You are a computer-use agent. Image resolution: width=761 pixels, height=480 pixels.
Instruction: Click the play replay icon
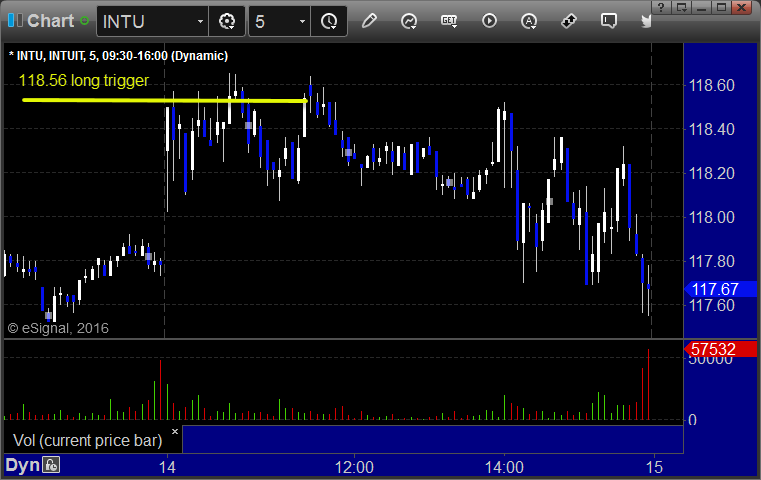pos(489,21)
